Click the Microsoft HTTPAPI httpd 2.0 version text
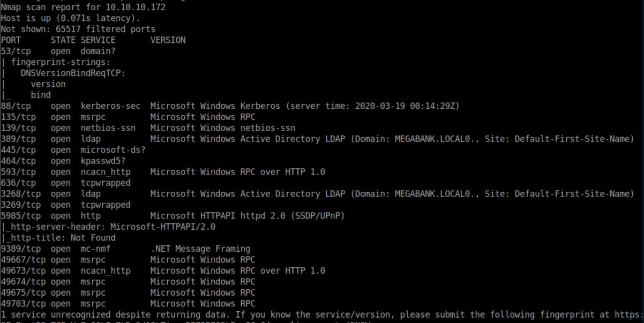The image size is (644, 323). pyautogui.click(x=246, y=216)
